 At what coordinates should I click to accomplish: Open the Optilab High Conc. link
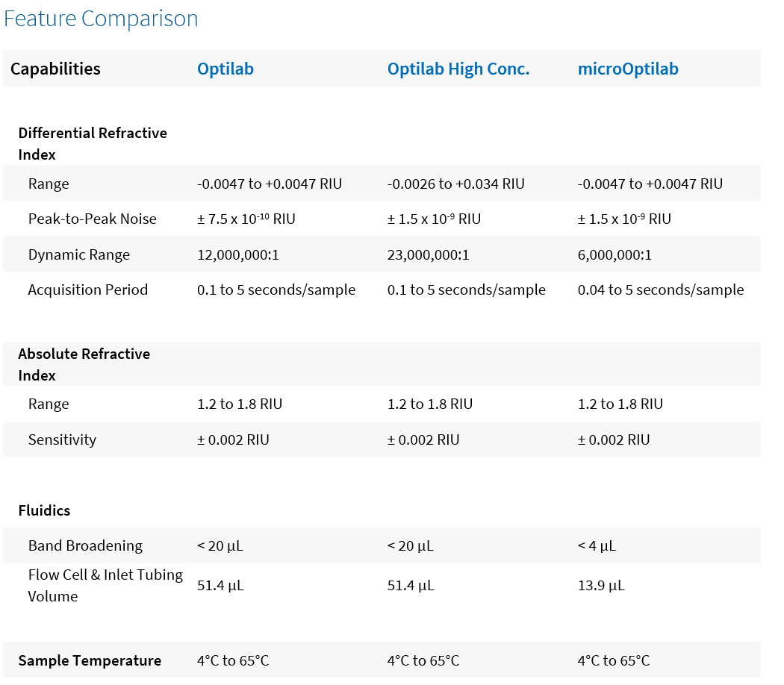[x=458, y=69]
